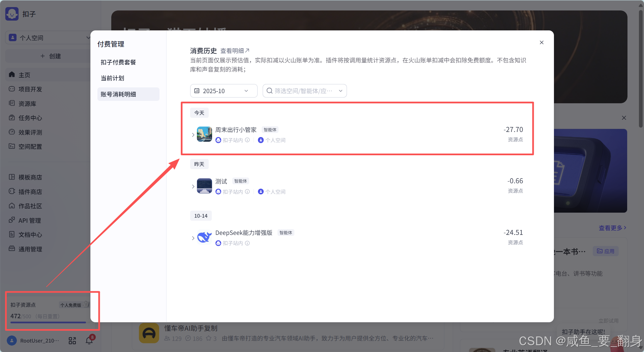
Task: Expand the 周末出行小管家 row chevron
Action: tap(193, 135)
